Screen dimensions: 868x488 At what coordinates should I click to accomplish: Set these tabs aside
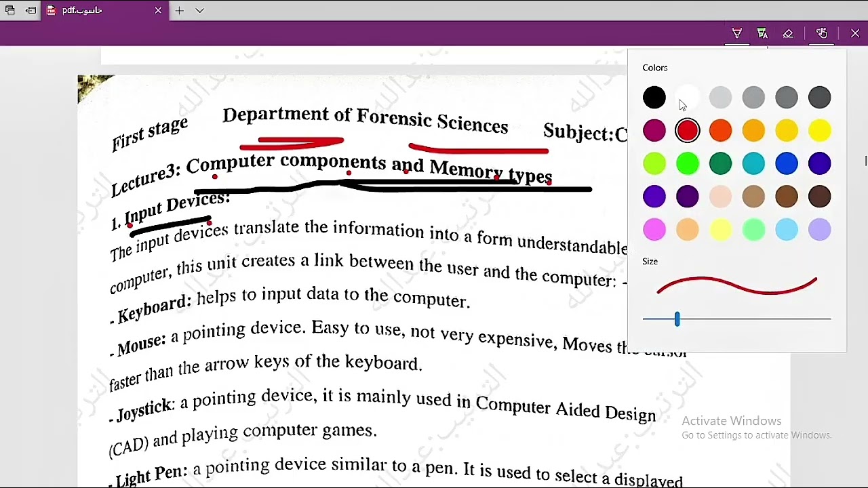coord(31,10)
